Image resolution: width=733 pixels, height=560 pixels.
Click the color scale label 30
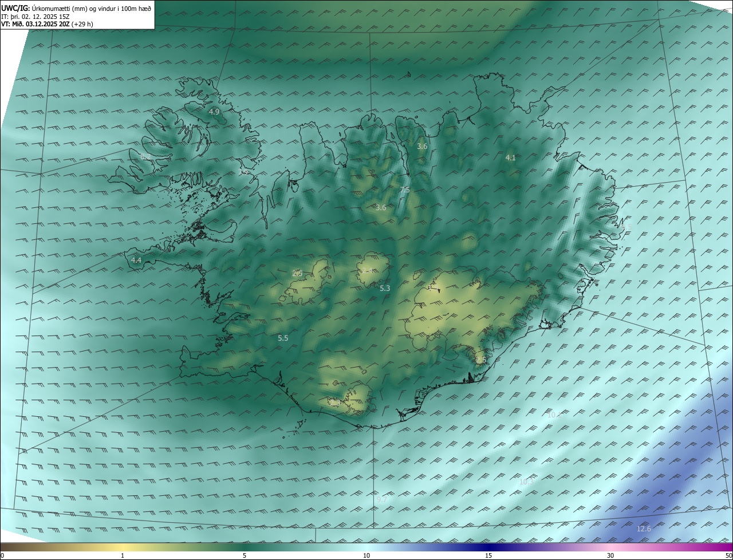point(610,555)
